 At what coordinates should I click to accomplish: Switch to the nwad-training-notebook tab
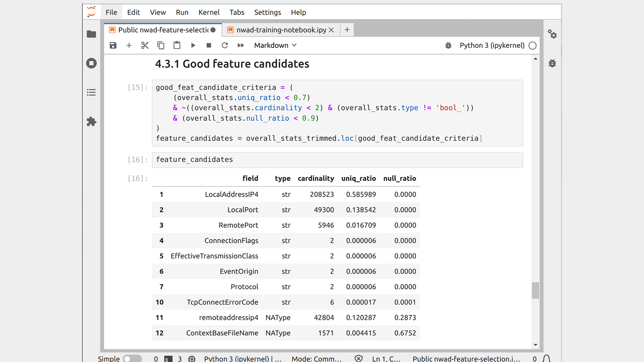coord(281,30)
